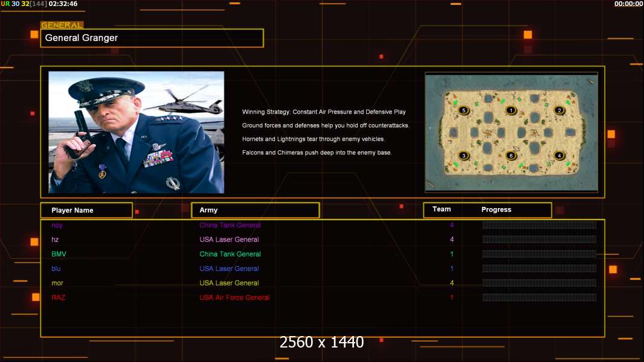Click the Progress column header label
This screenshot has width=644, height=362.
[496, 210]
